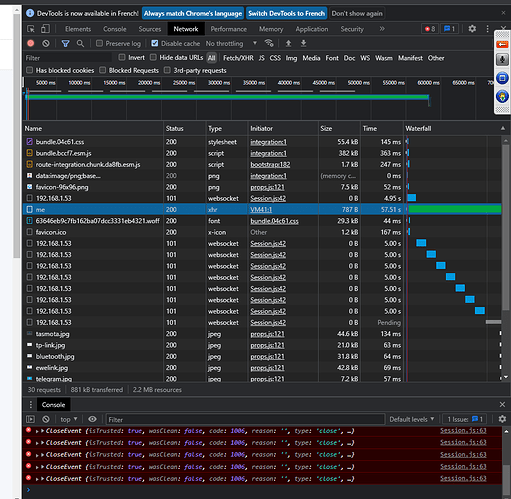This screenshot has height=499, width=511.
Task: Expand the last CloseEvent console entry
Action: (37, 479)
